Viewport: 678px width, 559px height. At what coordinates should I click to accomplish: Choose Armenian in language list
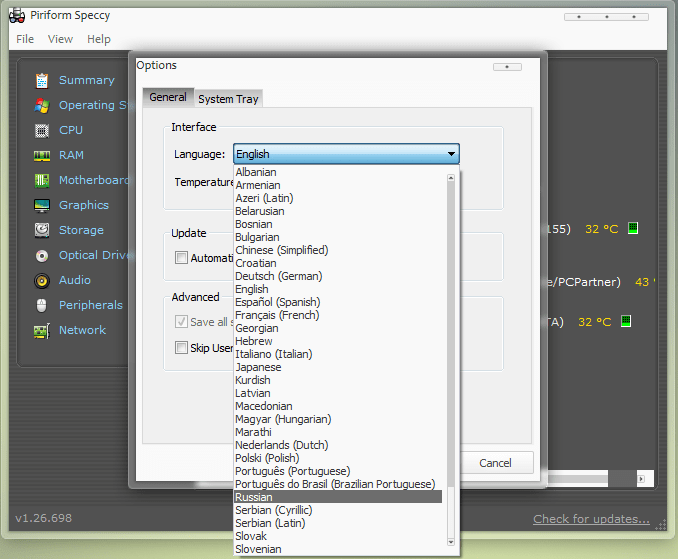pyautogui.click(x=338, y=185)
